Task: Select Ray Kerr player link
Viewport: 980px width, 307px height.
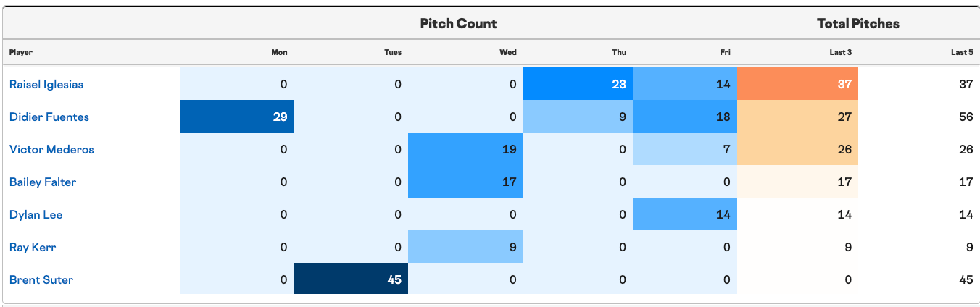Action: (x=33, y=247)
